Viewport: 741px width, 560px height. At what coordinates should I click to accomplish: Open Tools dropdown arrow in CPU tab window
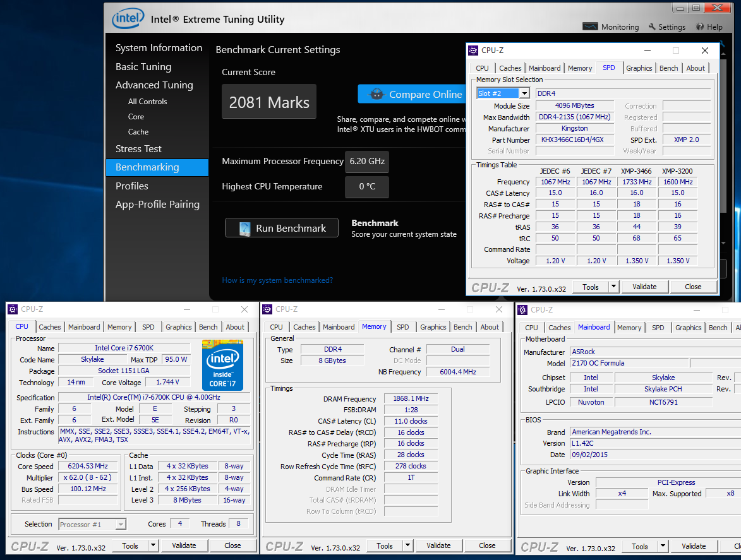click(153, 545)
